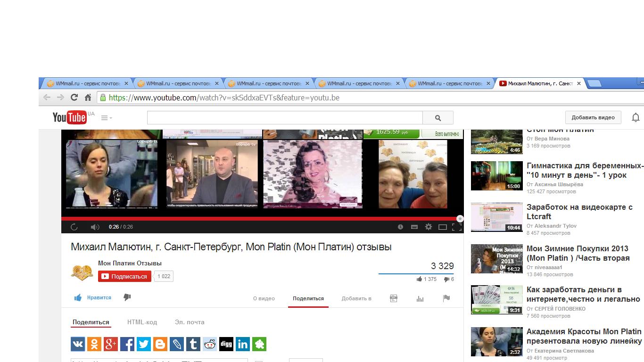
Task: Click the browser Home icon
Action: pyautogui.click(x=88, y=98)
